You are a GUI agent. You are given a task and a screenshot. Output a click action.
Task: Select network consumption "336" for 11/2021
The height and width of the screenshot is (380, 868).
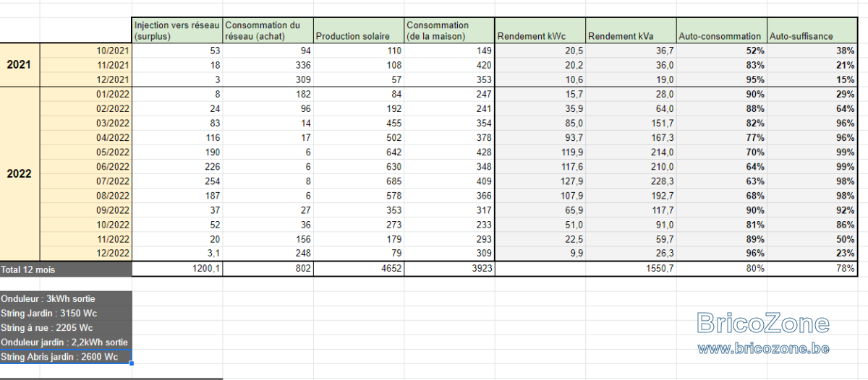pyautogui.click(x=268, y=65)
